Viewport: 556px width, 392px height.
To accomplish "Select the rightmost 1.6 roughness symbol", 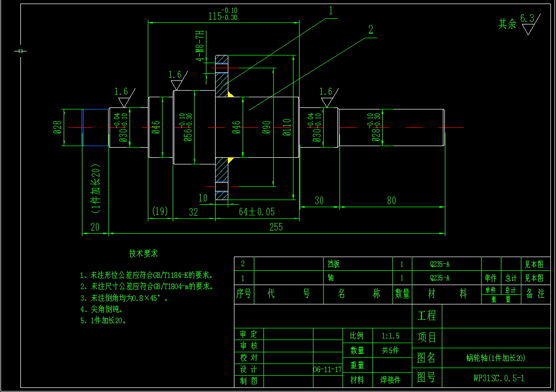I will 328,96.
